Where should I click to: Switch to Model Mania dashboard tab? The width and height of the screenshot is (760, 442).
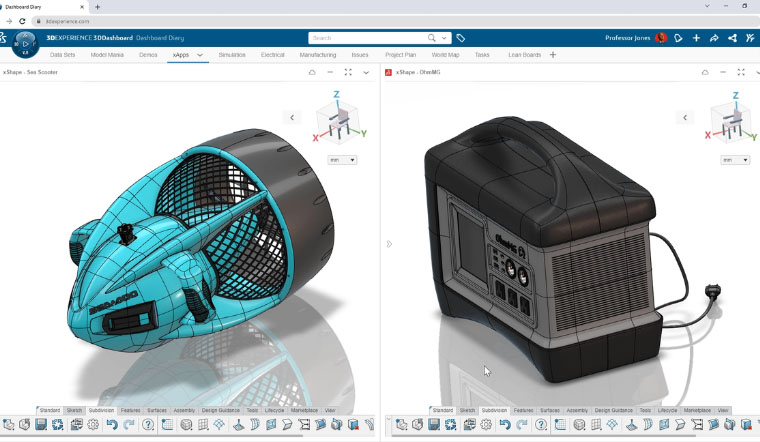[x=107, y=55]
